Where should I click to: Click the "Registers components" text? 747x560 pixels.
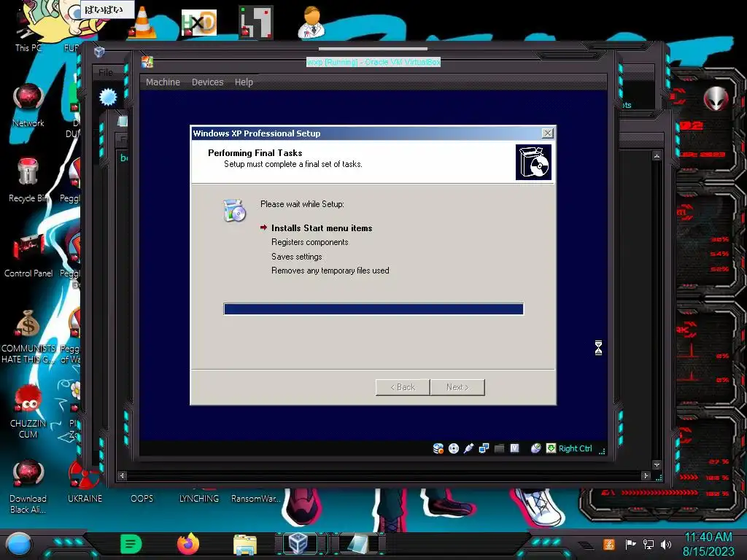pyautogui.click(x=309, y=242)
